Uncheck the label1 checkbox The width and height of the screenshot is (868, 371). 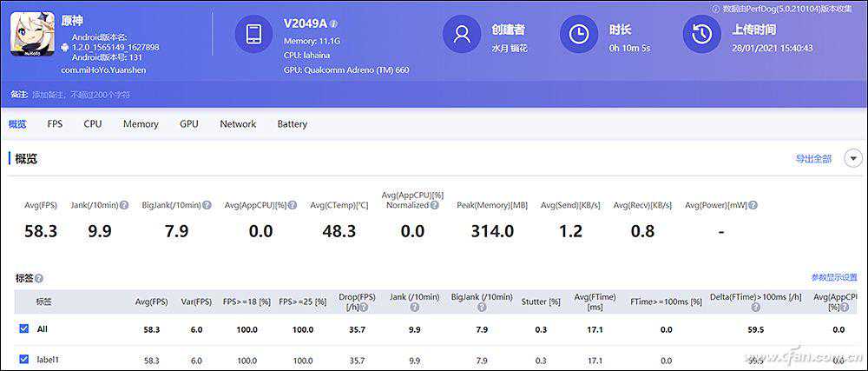pos(24,360)
